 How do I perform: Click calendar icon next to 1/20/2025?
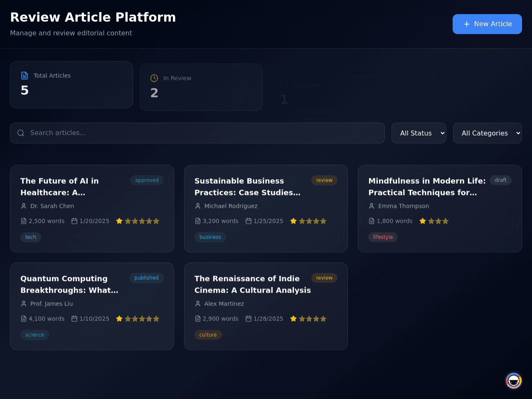74,221
